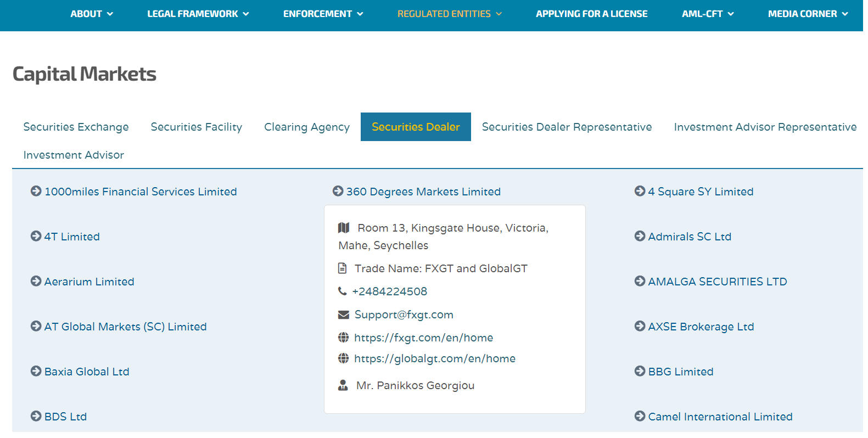
Task: Switch to Securities Dealer Representative tab
Action: [x=567, y=127]
